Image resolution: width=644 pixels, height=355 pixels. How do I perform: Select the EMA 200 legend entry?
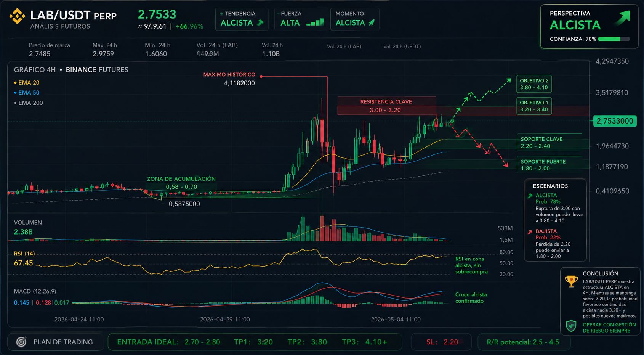click(29, 103)
